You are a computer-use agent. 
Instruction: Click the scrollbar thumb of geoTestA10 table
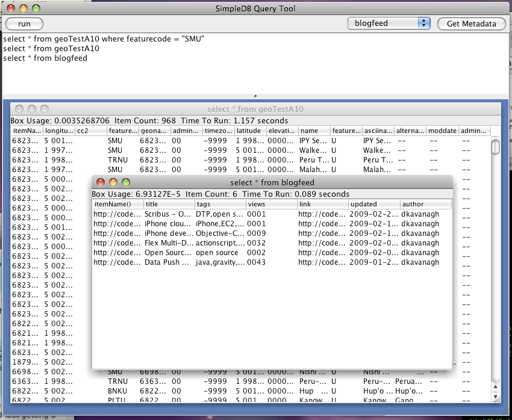[x=495, y=147]
